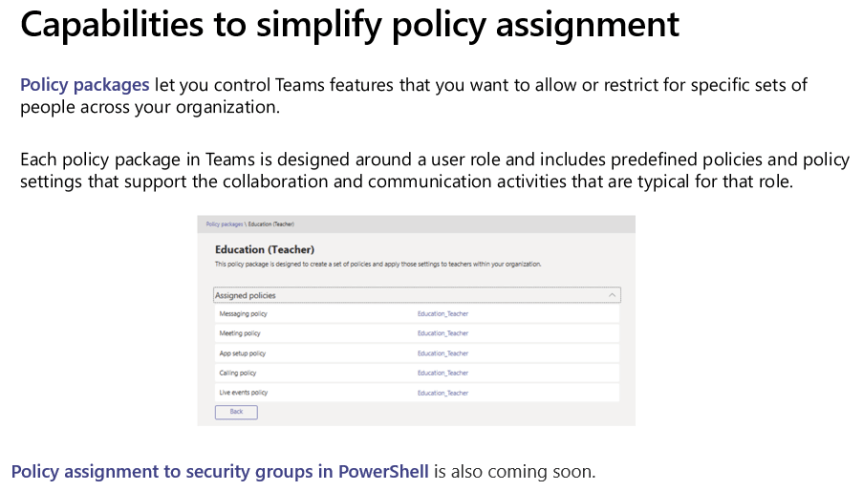The image size is (863, 491).
Task: Open Education_Teacher link for Calling policy
Action: coord(442,373)
